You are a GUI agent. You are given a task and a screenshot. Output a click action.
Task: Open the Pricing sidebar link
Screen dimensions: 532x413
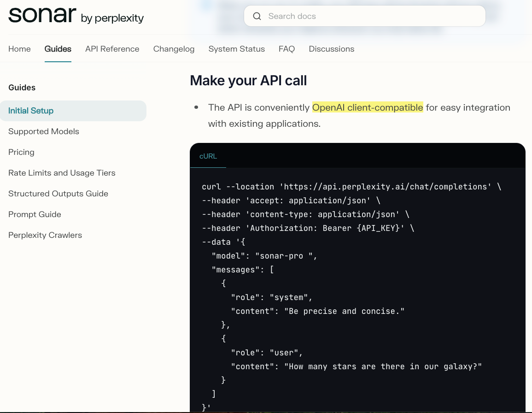(21, 152)
